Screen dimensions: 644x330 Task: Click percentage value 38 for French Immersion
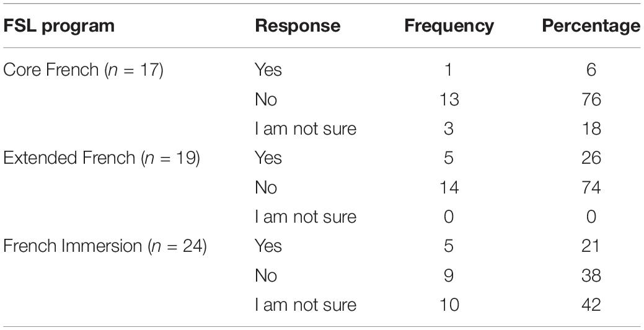coord(591,275)
